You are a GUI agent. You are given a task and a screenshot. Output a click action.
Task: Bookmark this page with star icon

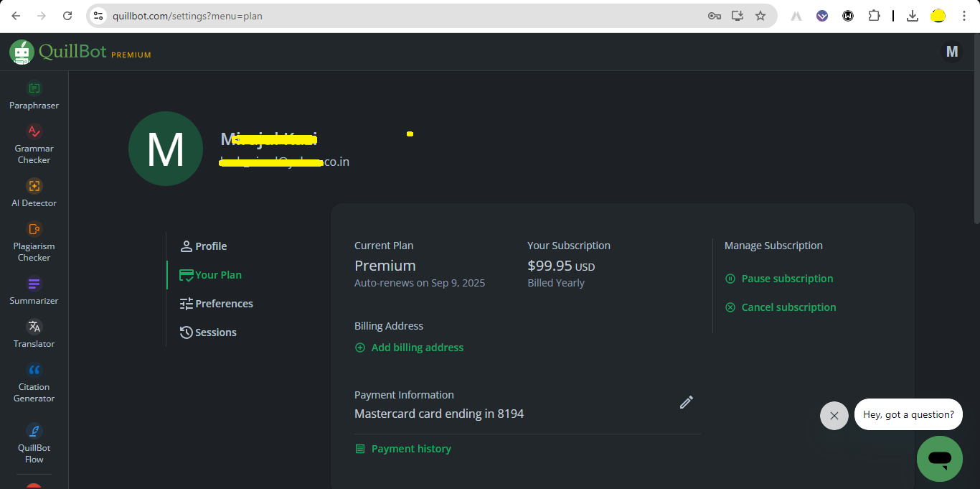(x=760, y=16)
